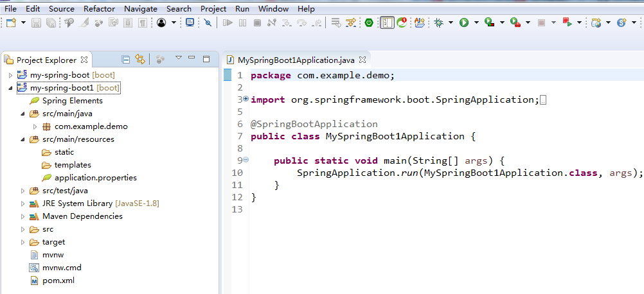Collapse the src/main/java folder
644x294 pixels.
(23, 114)
